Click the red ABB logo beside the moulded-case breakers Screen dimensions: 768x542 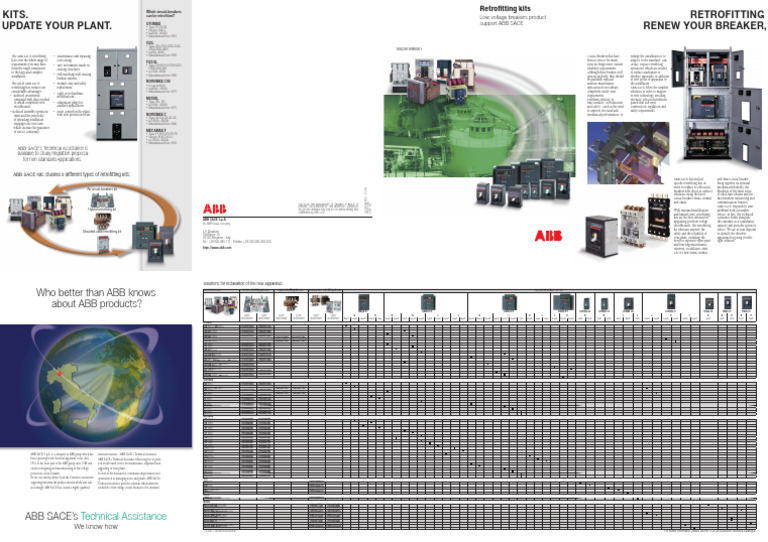coord(548,236)
